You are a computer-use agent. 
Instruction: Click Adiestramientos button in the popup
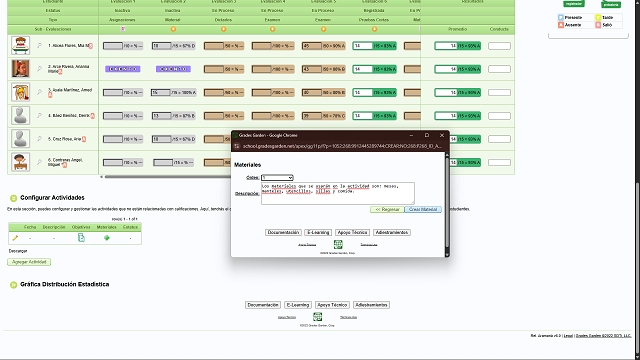click(392, 232)
